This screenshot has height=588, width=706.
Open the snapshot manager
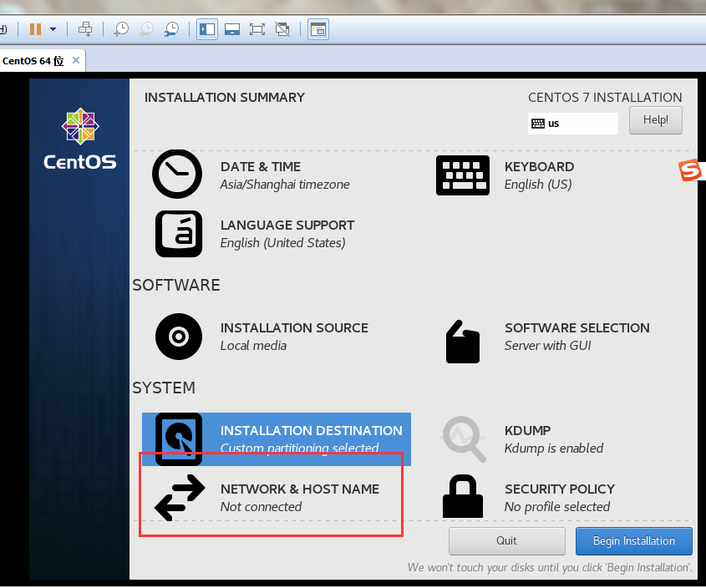click(171, 29)
